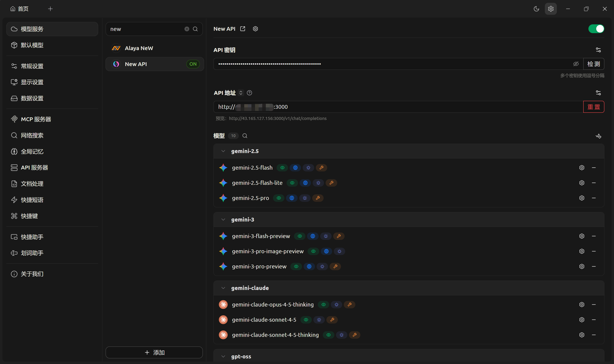Open gemini-2.5-pro model settings icon
This screenshot has height=364, width=614.
(x=582, y=198)
